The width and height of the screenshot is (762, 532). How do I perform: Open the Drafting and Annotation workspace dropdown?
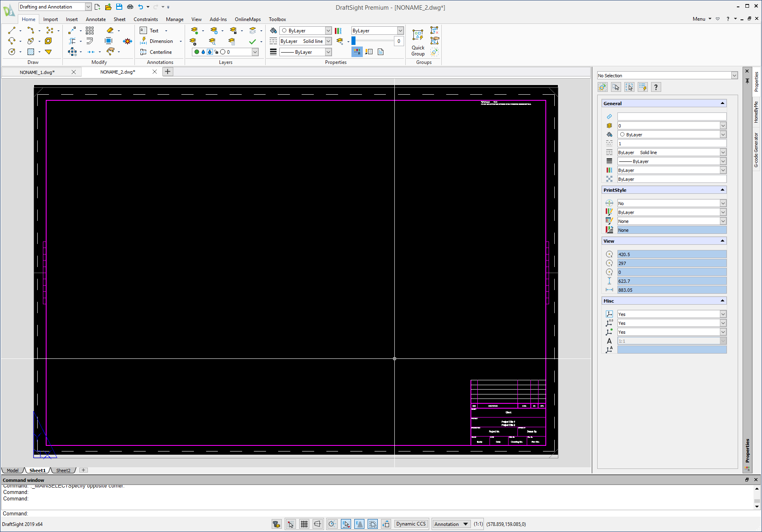tap(88, 7)
